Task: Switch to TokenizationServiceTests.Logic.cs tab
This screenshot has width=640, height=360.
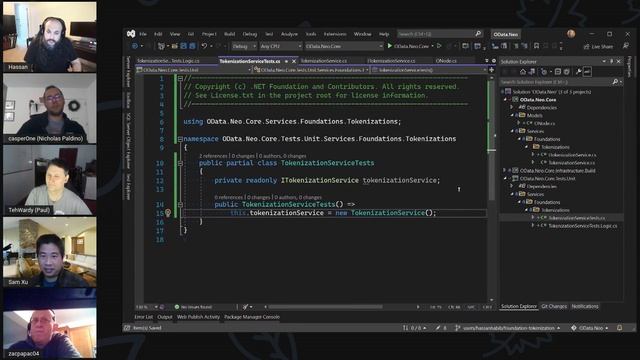Action: click(168, 61)
